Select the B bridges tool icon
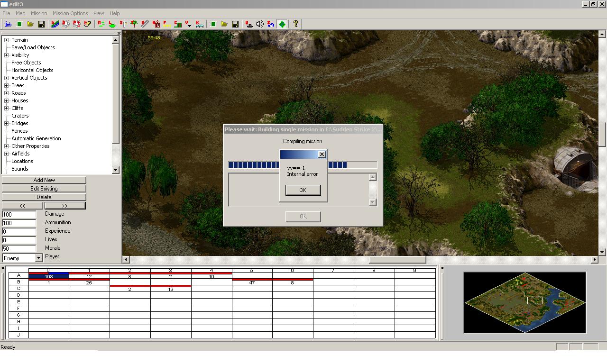Viewport: 607px width, 364px height. pos(200,24)
